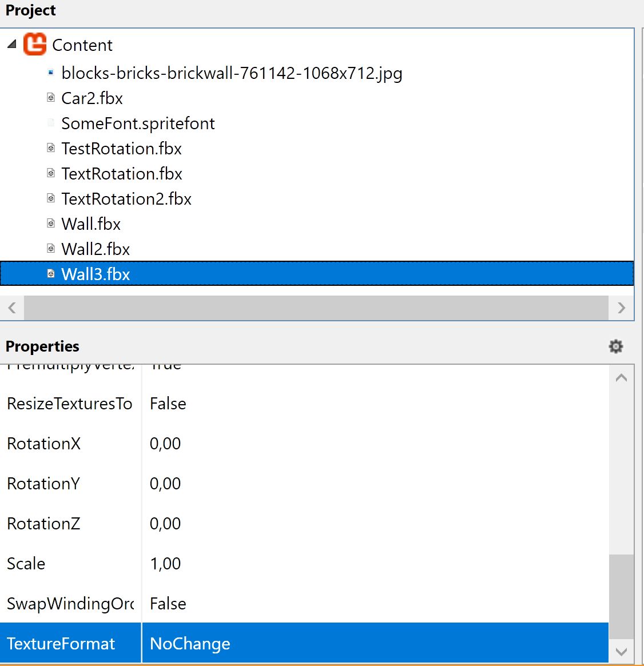Click the RotationZ property label
The width and height of the screenshot is (644, 666).
click(43, 523)
